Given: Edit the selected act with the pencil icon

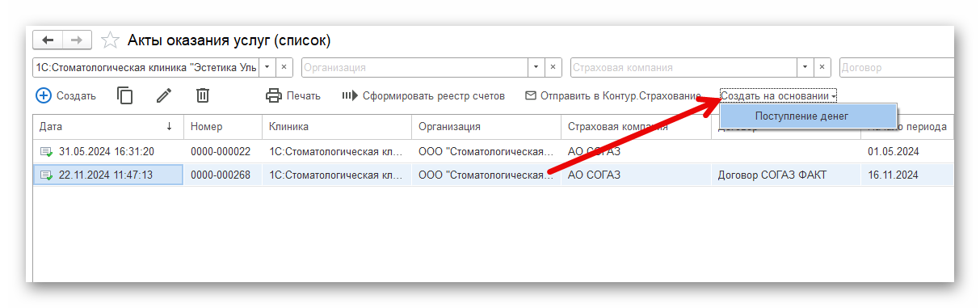Looking at the screenshot, I should [x=164, y=95].
